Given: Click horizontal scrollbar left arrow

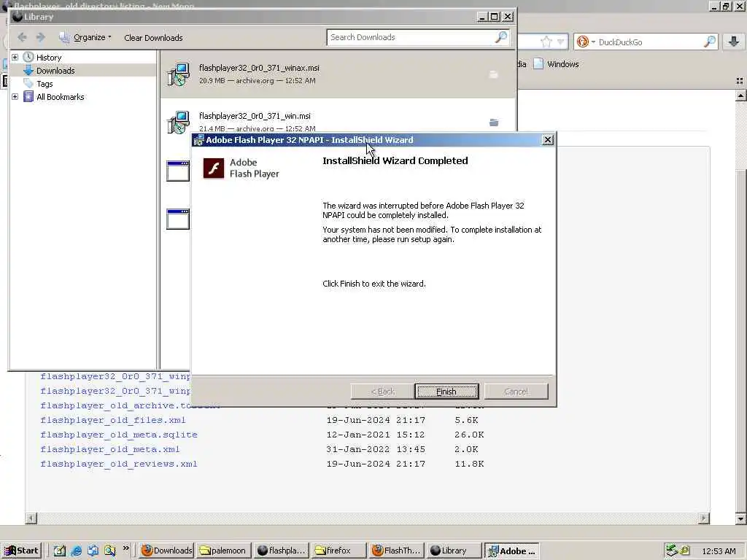Looking at the screenshot, I should click(x=31, y=518).
